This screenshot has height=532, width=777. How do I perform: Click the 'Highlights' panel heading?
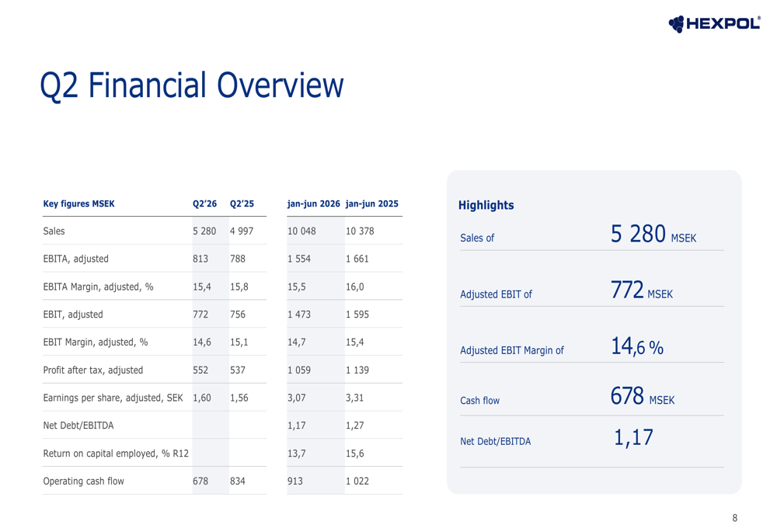point(486,205)
